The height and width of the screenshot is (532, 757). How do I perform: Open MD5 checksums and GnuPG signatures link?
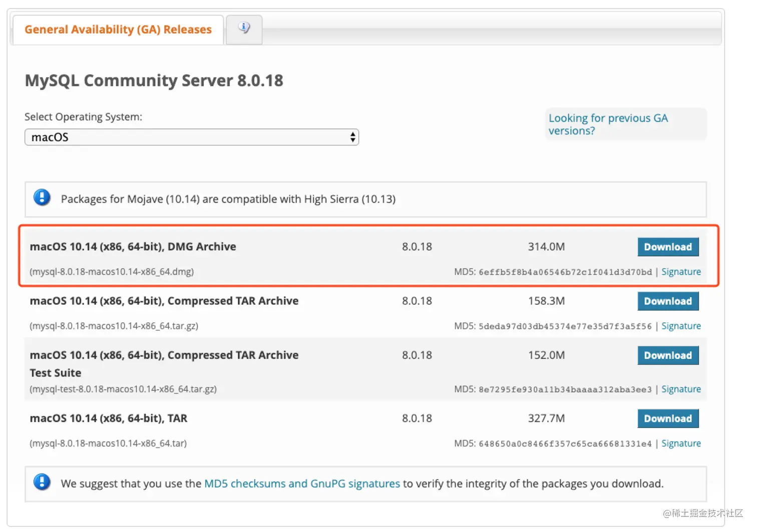click(x=302, y=483)
